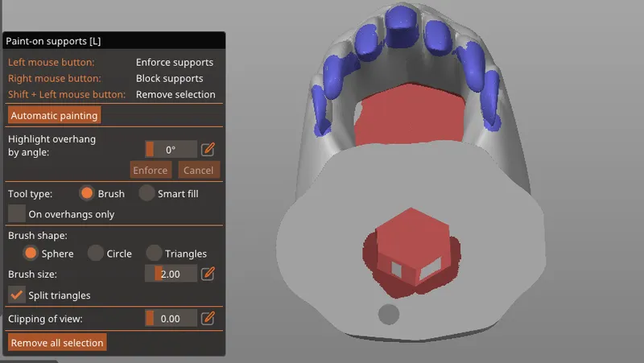Viewport: 644px width, 363px height.
Task: Click the red blocked region inside the arch
Action: pyautogui.click(x=411, y=117)
